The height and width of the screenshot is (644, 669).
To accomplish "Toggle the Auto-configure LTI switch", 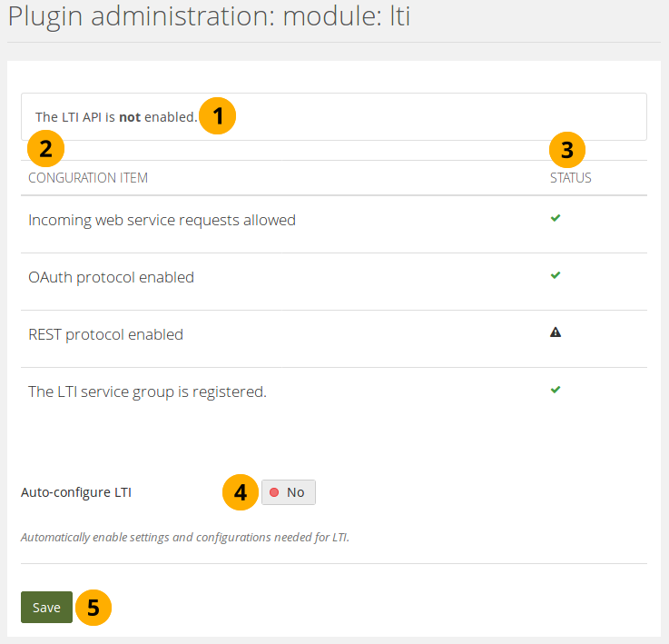I will click(289, 492).
